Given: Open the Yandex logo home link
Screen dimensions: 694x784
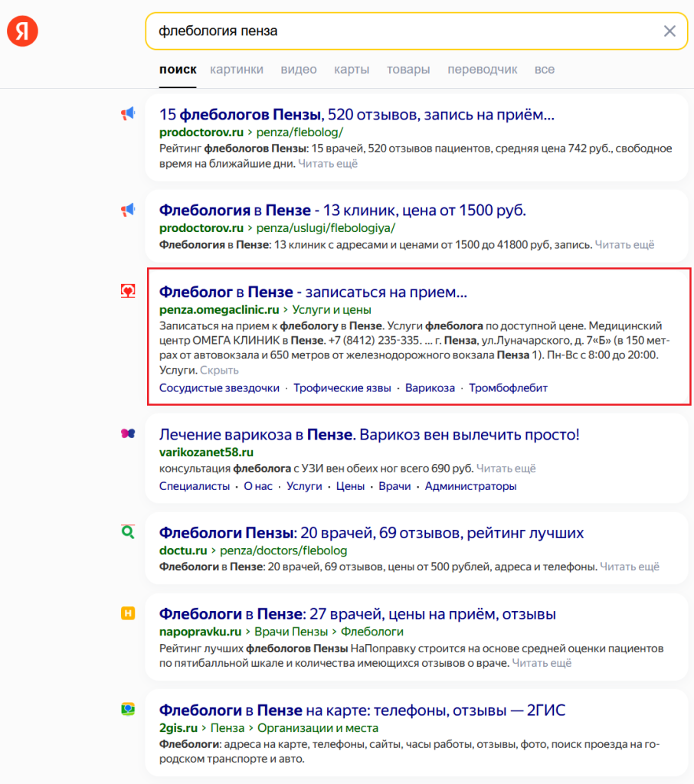Looking at the screenshot, I should point(22,31).
